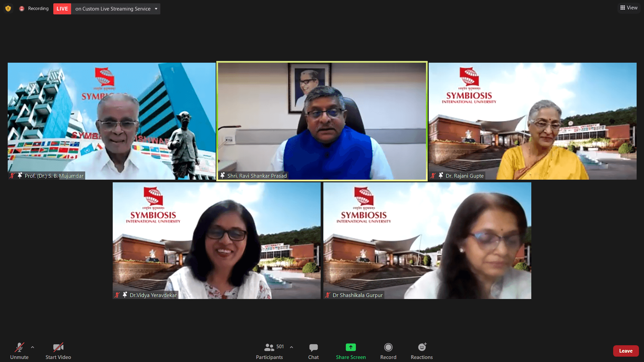Select Prof. (Dr.) S. B. Mujumdar video tile
This screenshot has width=644, height=362.
(x=111, y=121)
